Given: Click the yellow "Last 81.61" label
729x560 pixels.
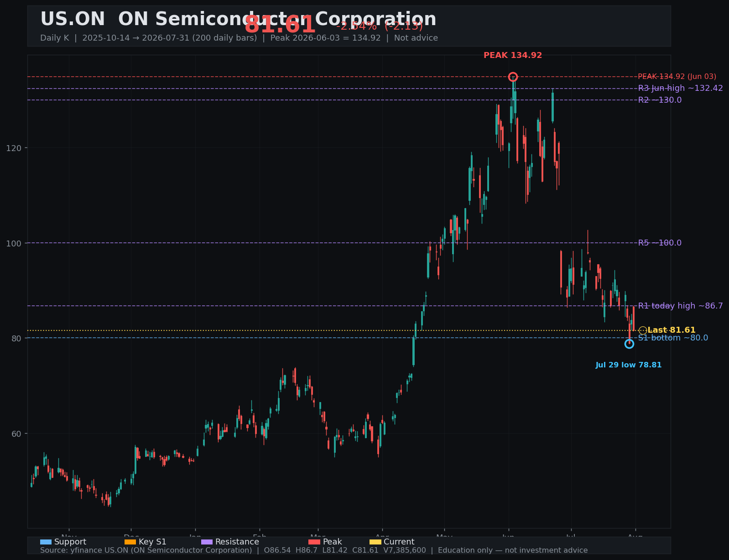Looking at the screenshot, I should pos(672,330).
